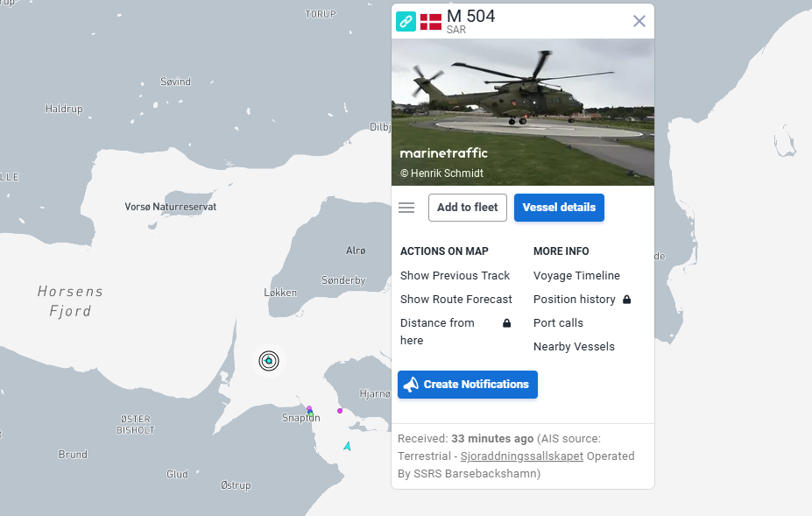View Nearby Vessels
Screen dimensions: 812x516
pos(575,347)
